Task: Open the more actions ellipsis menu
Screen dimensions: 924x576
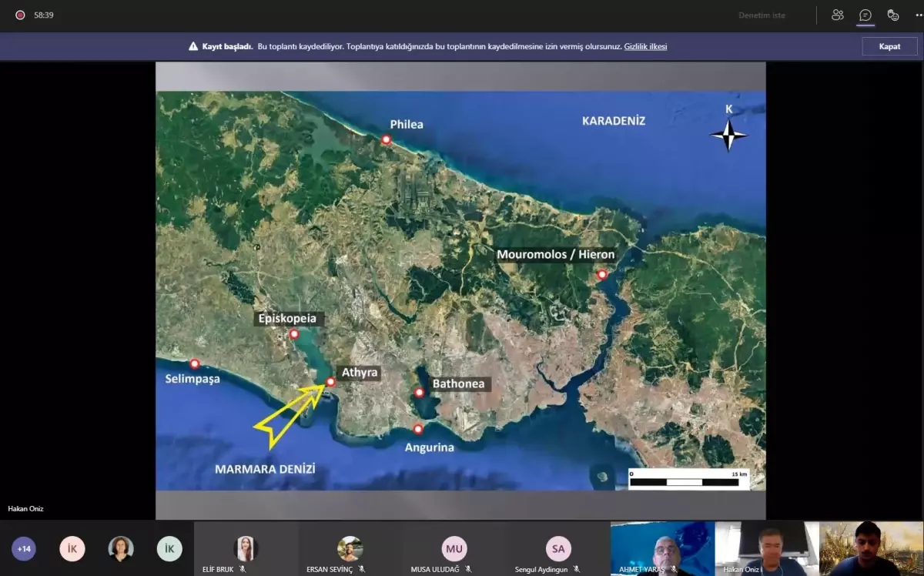Action: click(x=919, y=15)
